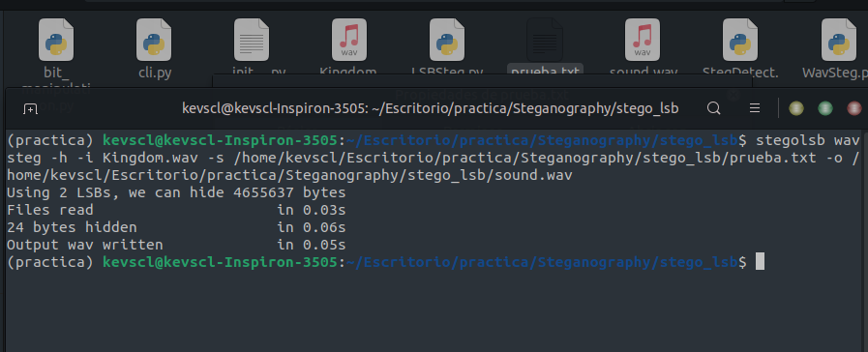Select the sound.wav audio file icon
This screenshot has height=352, width=868.
[x=643, y=40]
